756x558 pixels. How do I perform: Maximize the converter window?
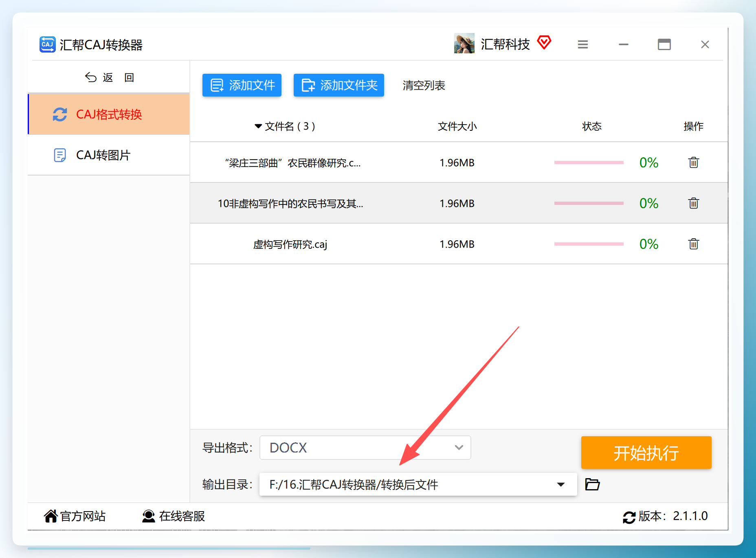coord(664,44)
